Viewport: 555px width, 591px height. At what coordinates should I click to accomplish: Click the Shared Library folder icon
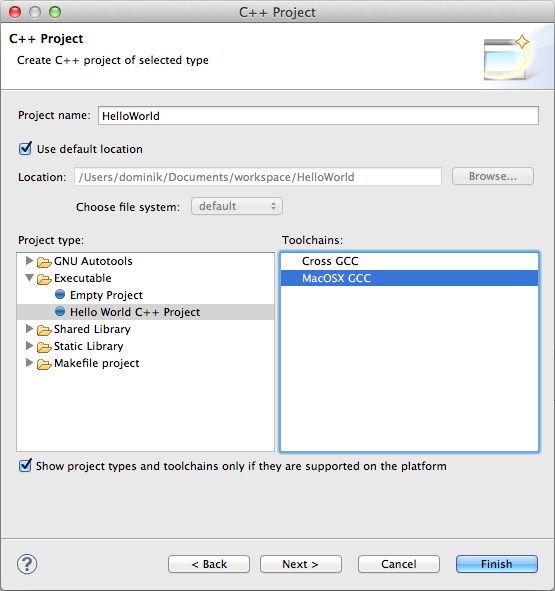[x=44, y=330]
